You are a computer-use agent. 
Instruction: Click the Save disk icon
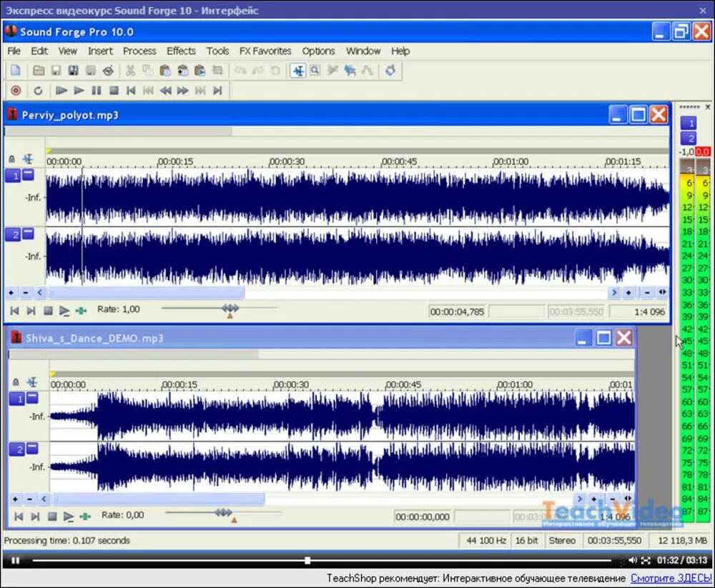pyautogui.click(x=56, y=70)
